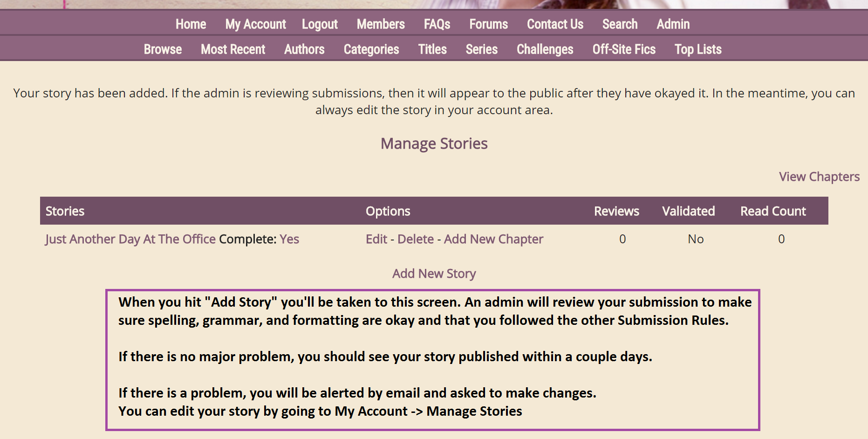Image resolution: width=868 pixels, height=439 pixels.
Task: Click Logout in the top navigation
Action: coord(320,24)
